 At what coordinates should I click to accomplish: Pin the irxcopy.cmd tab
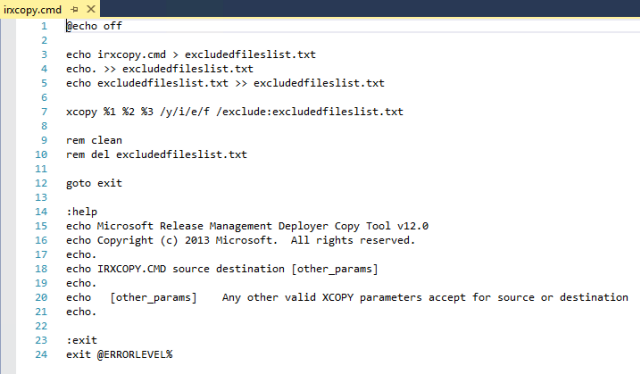coord(74,9)
